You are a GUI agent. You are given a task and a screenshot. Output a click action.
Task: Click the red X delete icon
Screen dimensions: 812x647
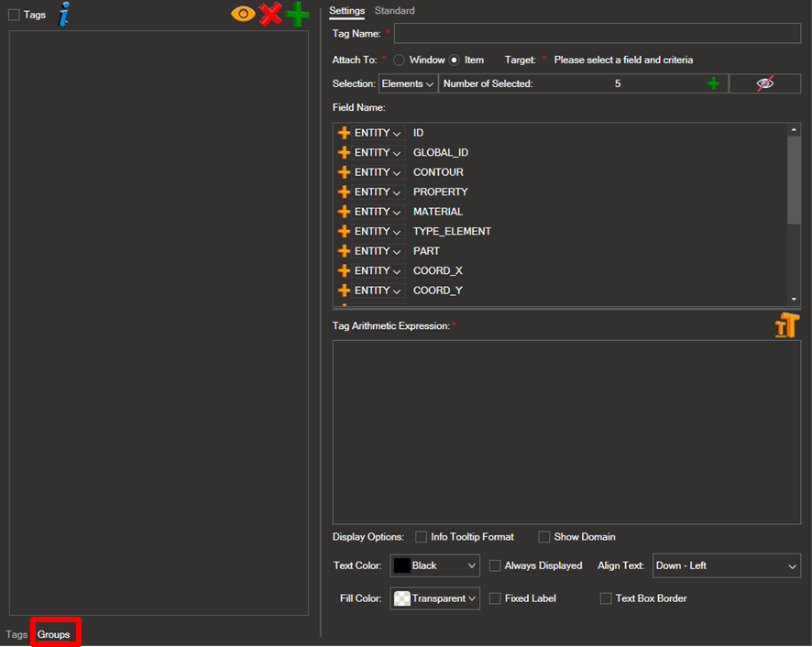269,14
